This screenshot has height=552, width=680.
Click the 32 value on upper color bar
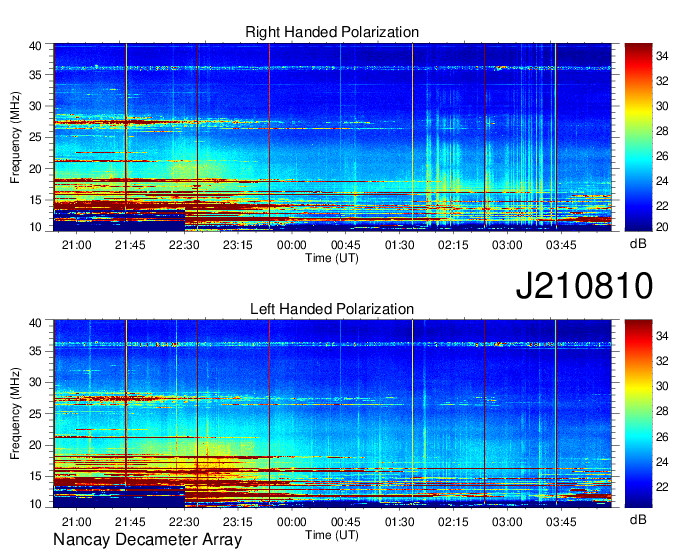tap(662, 81)
